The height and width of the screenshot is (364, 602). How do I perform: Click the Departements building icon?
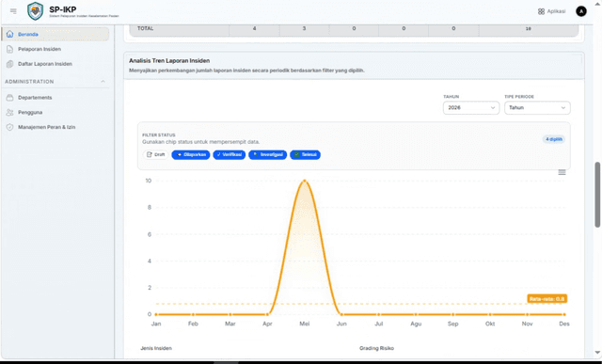coord(10,98)
